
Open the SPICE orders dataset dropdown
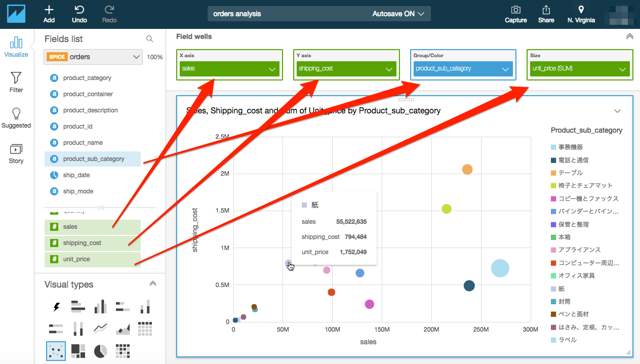tap(136, 57)
